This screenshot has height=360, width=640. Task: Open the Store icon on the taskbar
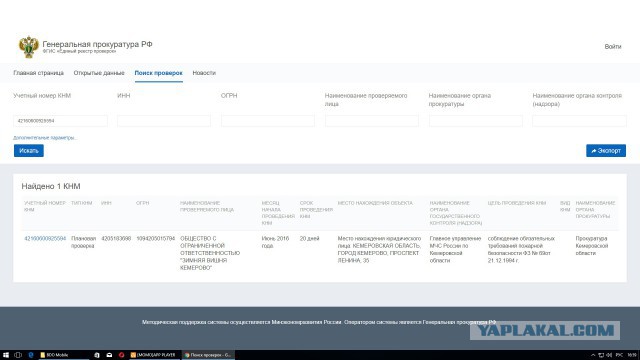tap(97, 355)
